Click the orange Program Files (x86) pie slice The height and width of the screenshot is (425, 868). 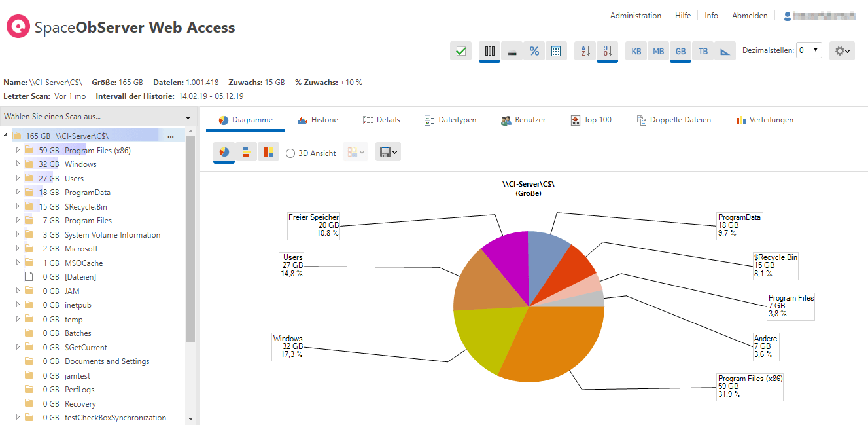(556, 341)
